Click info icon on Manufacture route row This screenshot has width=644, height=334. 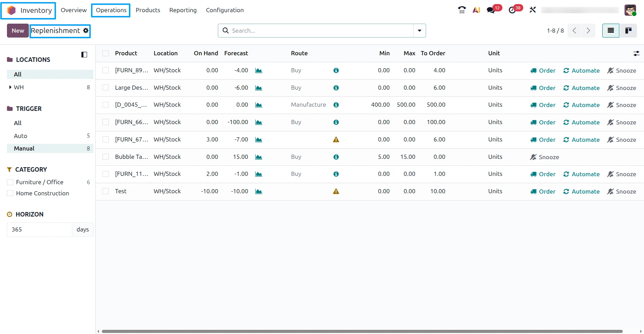pyautogui.click(x=336, y=105)
